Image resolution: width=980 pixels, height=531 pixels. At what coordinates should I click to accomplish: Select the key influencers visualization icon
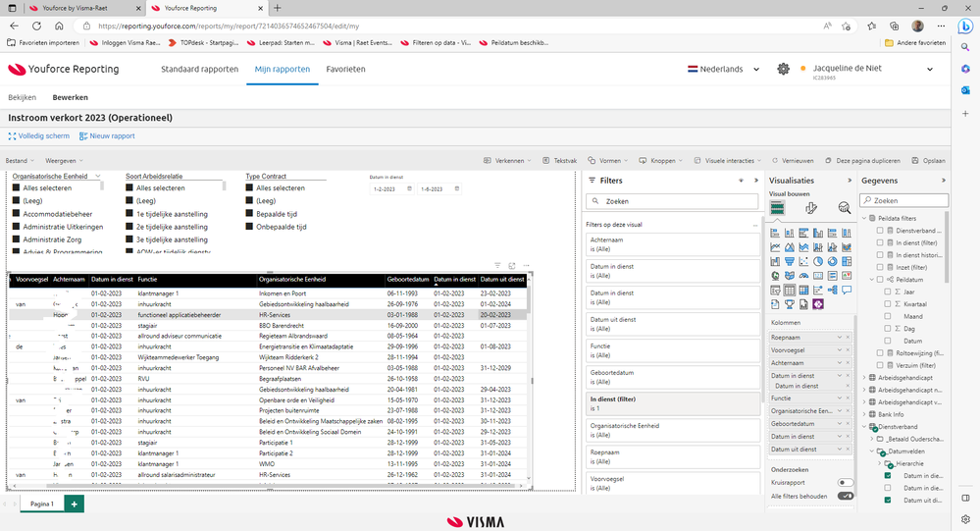tap(818, 291)
